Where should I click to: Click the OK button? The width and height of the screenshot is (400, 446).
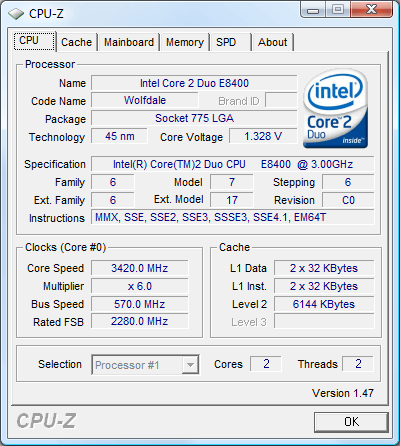[351, 422]
